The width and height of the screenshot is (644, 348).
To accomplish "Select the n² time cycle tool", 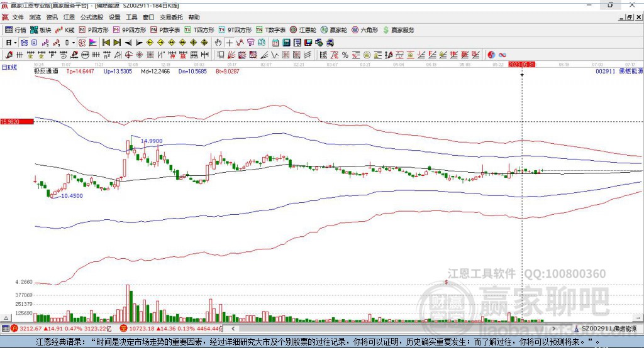I will [107, 55].
